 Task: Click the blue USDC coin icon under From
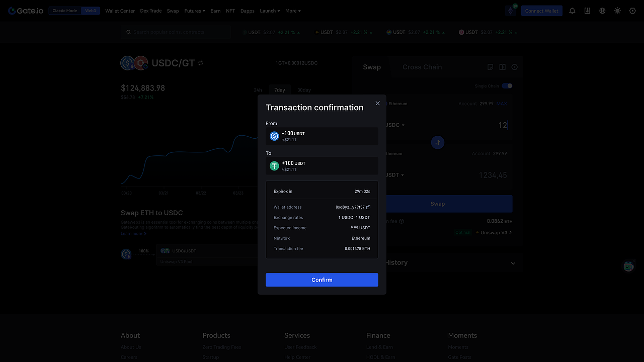coord(274,136)
